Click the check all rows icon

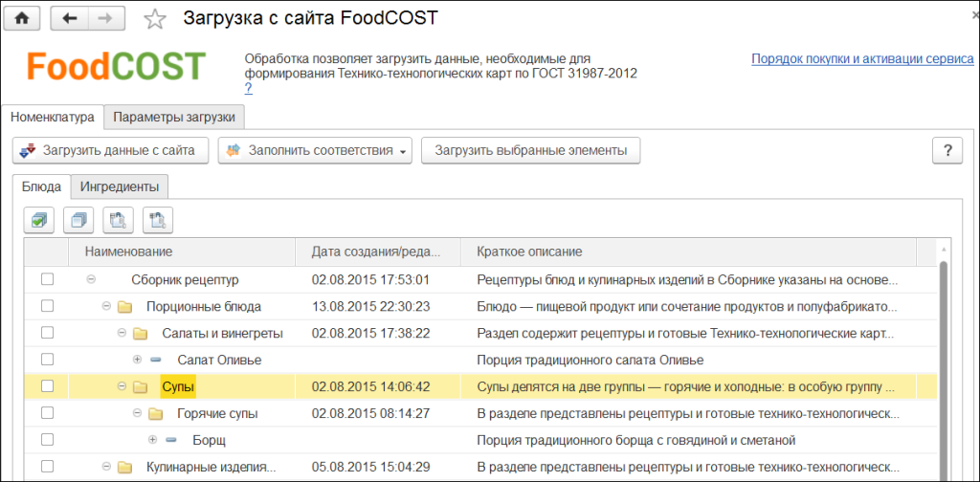point(39,220)
